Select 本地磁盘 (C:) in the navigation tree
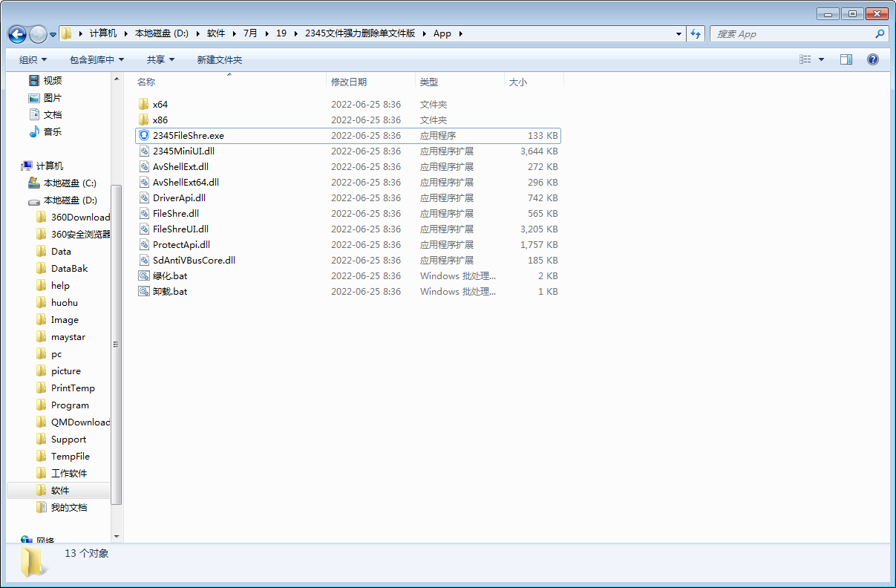The image size is (896, 588). click(x=70, y=183)
